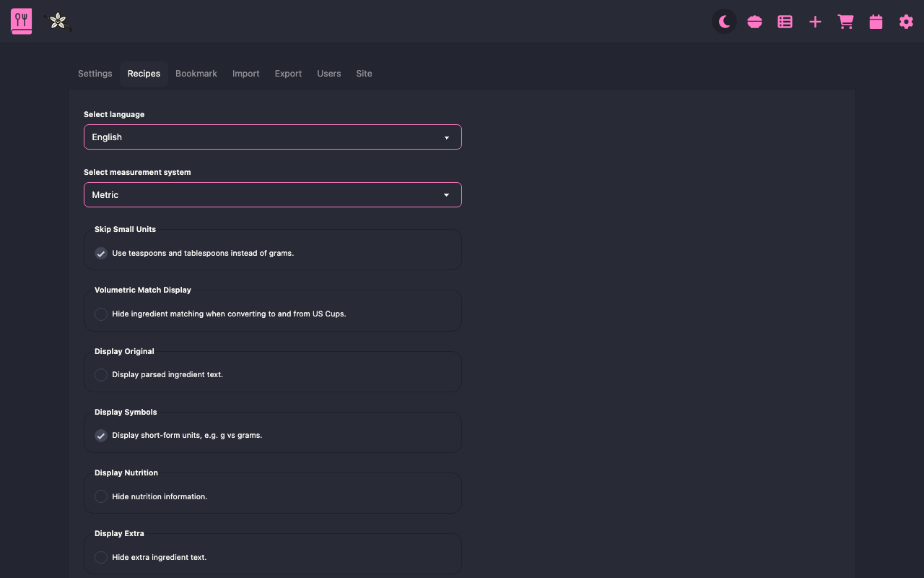This screenshot has height=578, width=924.
Task: Open the shopping cart icon
Action: click(x=846, y=22)
